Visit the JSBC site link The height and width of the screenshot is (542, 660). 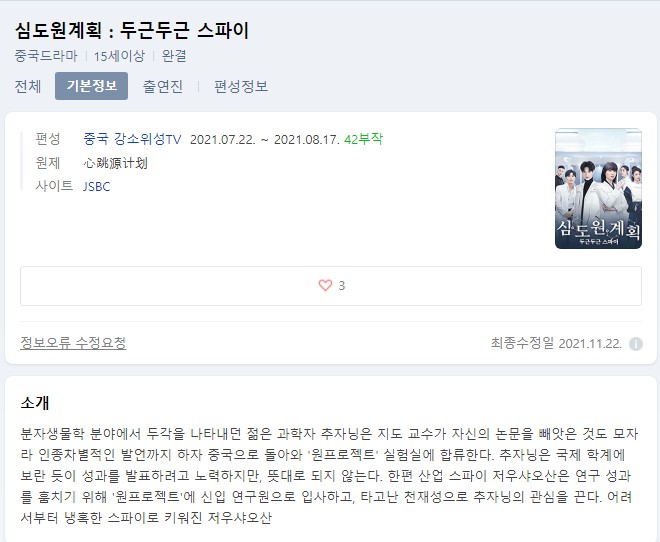click(x=96, y=186)
